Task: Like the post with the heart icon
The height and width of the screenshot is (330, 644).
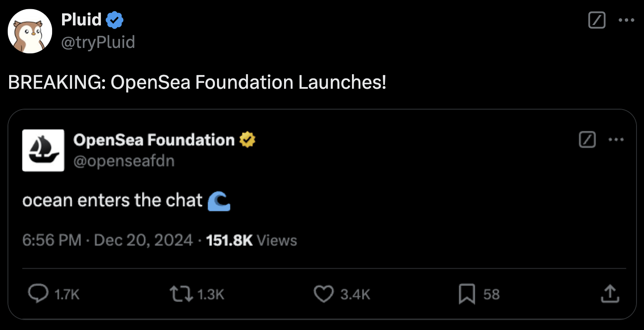Action: pos(324,294)
